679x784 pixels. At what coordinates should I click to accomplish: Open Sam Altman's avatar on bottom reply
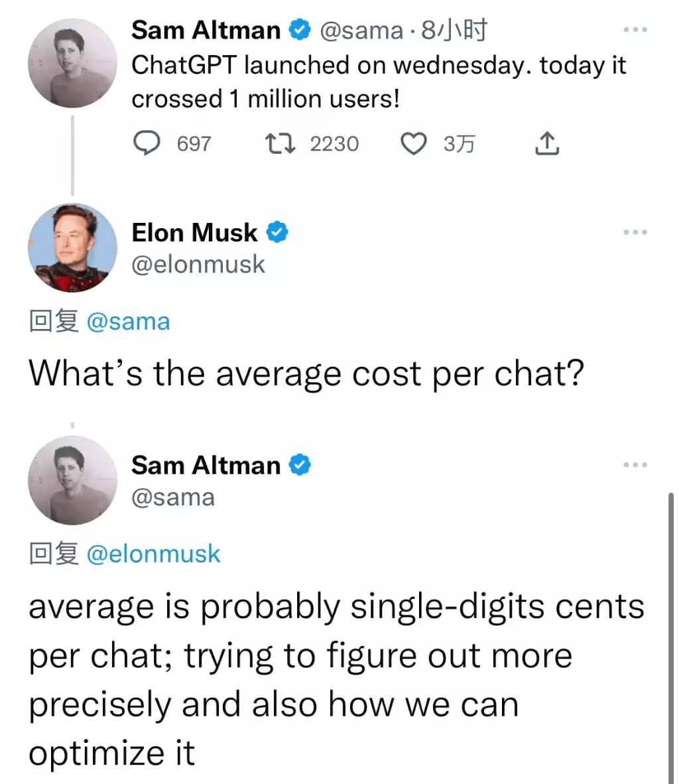pos(72,480)
